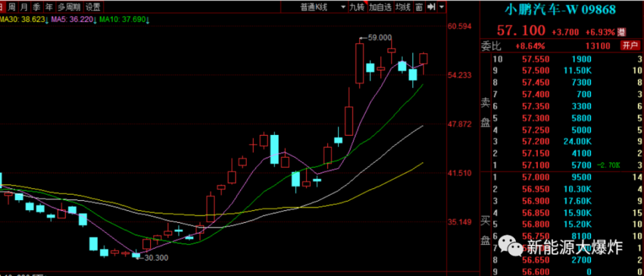The height and width of the screenshot is (276, 644).
Task: Toggle the 九转 indicator button
Action: click(357, 7)
